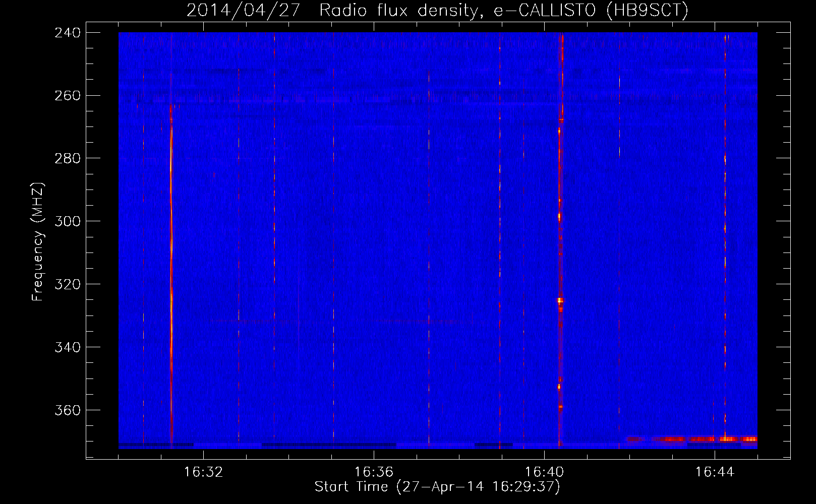The height and width of the screenshot is (504, 816).
Task: Click the "Start Time (27-Apr-14 16:29:37)" label
Action: click(x=437, y=487)
